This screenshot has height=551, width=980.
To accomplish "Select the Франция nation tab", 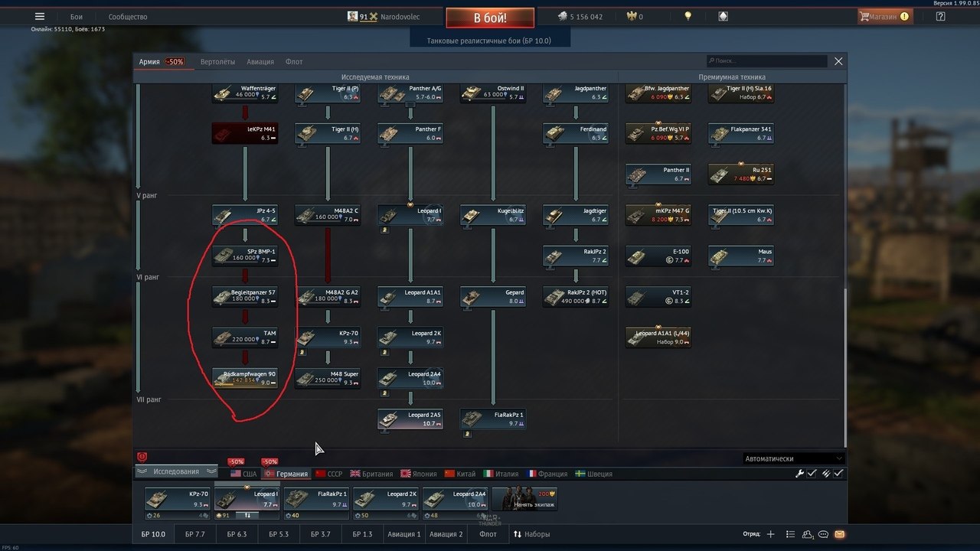I will [x=547, y=474].
